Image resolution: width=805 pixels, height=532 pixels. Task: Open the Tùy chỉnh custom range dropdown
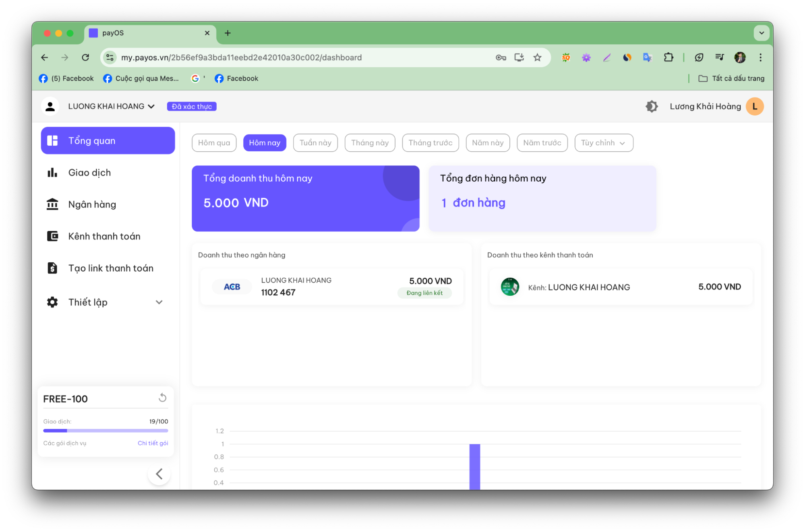[604, 143]
